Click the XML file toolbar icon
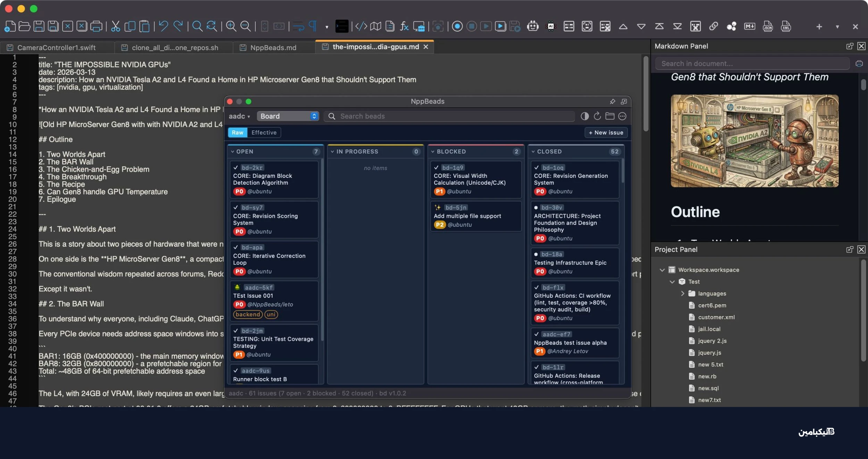The width and height of the screenshot is (868, 459). point(786,26)
